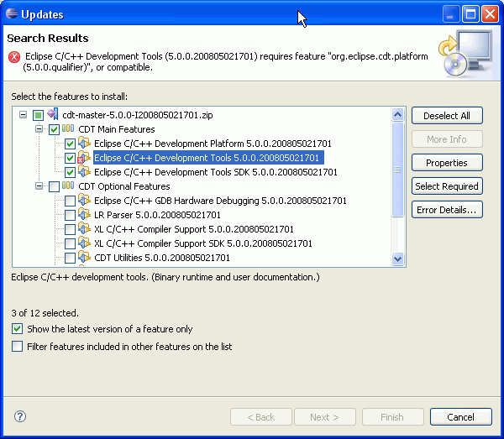Uncheck Eclipse C/C++ Development Platform checkbox
This screenshot has height=439, width=504.
[70, 144]
